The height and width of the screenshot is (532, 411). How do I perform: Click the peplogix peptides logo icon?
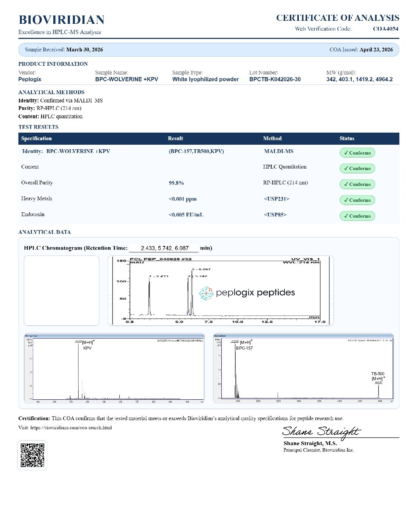pos(206,293)
